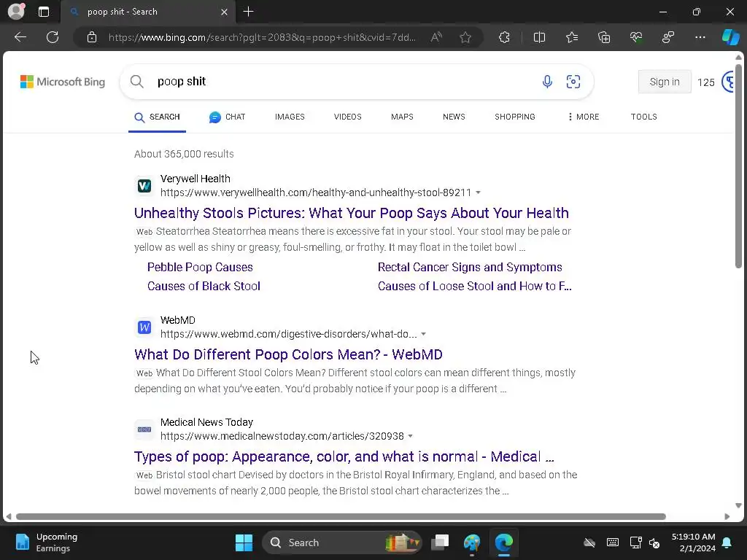Open the Extensions puzzle icon
This screenshot has width=747, height=560.
point(504,37)
